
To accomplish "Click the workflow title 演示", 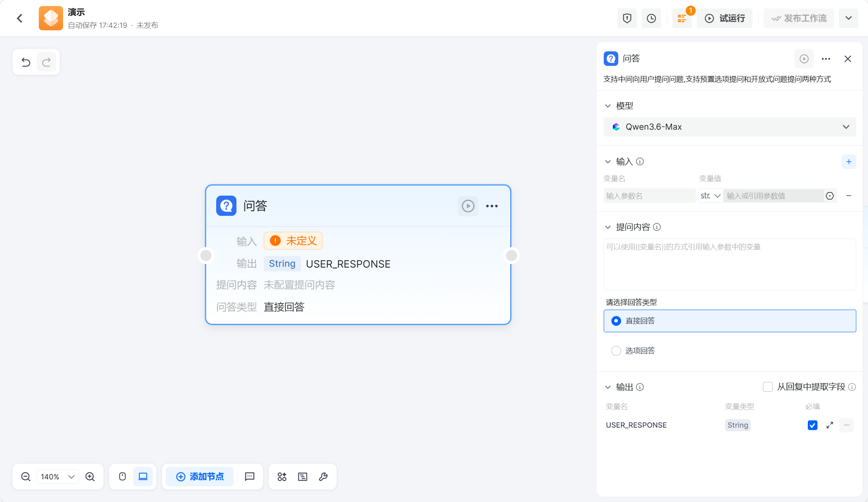I will [x=76, y=12].
